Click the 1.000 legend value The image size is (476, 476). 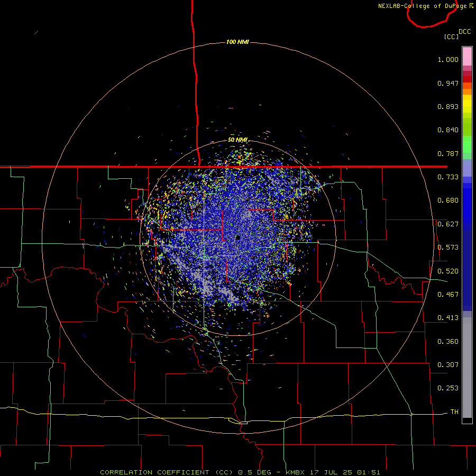click(x=448, y=59)
